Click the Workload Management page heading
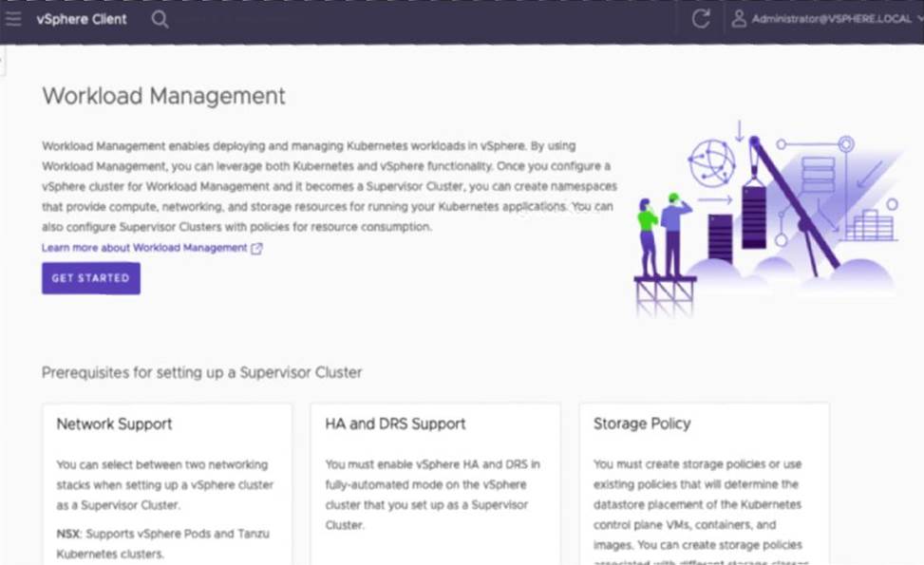 (163, 96)
